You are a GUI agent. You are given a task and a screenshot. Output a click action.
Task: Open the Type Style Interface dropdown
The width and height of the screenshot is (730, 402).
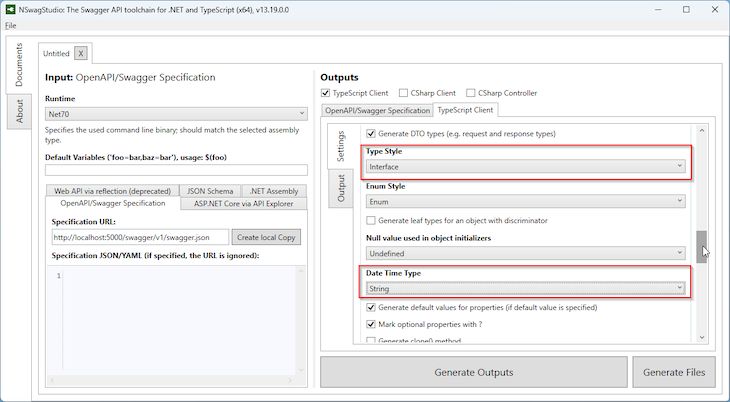point(526,166)
